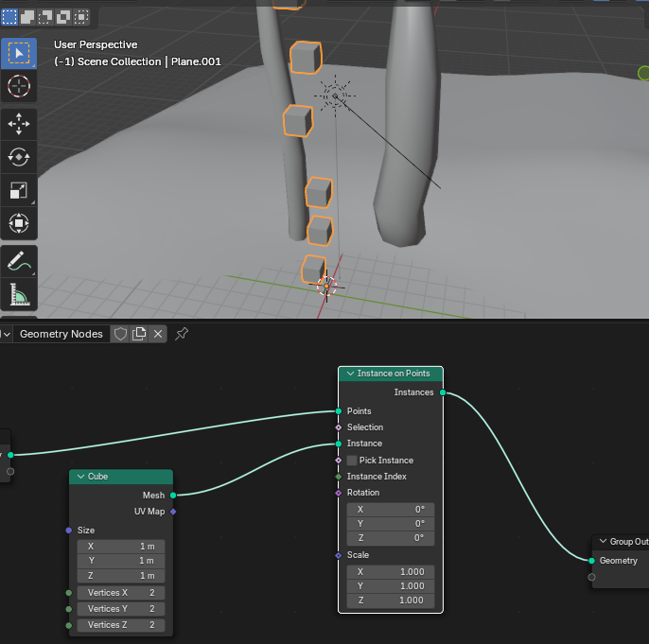Viewport: 649px width, 644px height.
Task: Edit Rotation X value field
Action: tap(391, 510)
